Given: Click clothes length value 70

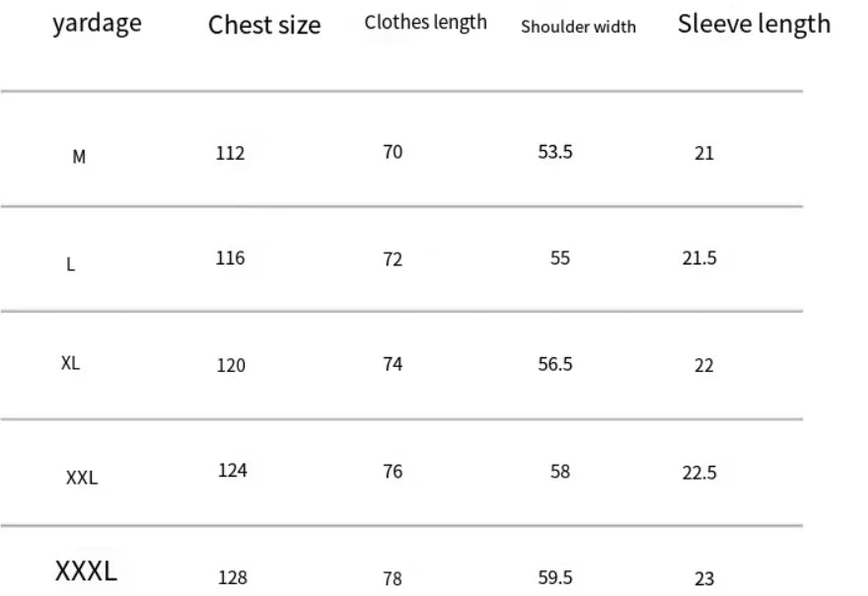Looking at the screenshot, I should pyautogui.click(x=393, y=152).
